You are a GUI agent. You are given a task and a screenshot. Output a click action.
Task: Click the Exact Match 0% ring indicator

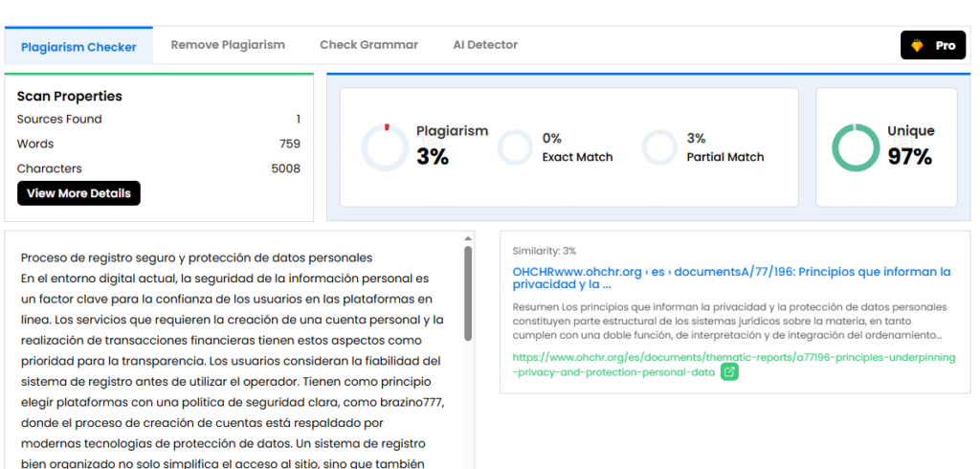(515, 147)
